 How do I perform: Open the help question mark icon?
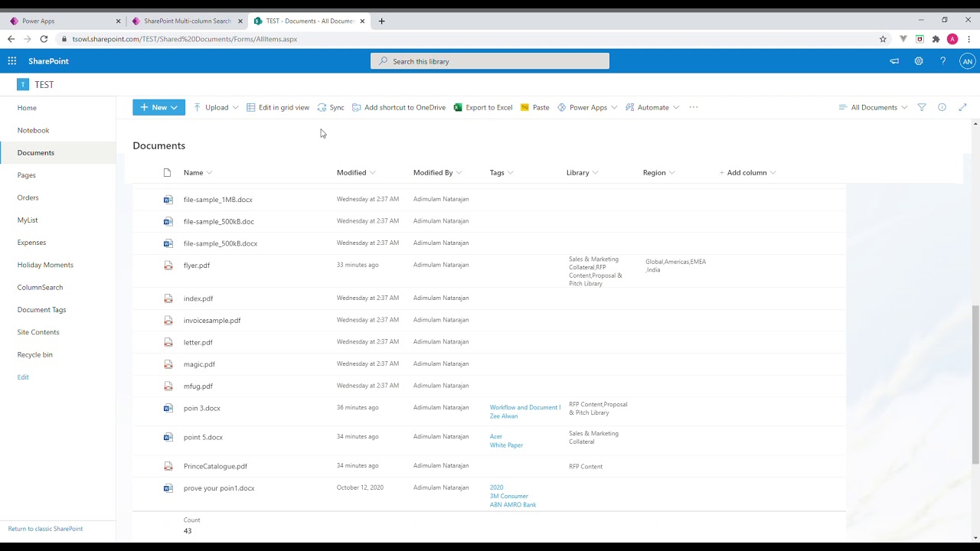tap(942, 61)
